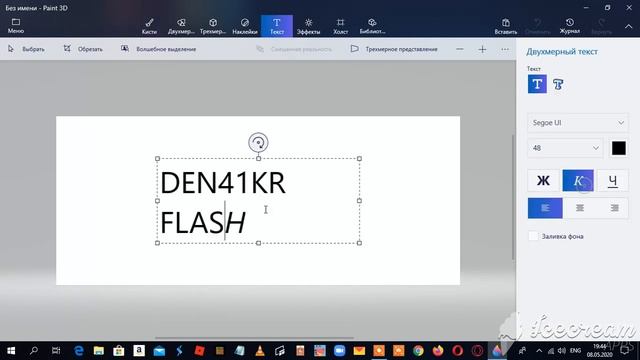The image size is (640, 360).
Task: Launch Microsoft Edge from taskbar
Action: 78,351
